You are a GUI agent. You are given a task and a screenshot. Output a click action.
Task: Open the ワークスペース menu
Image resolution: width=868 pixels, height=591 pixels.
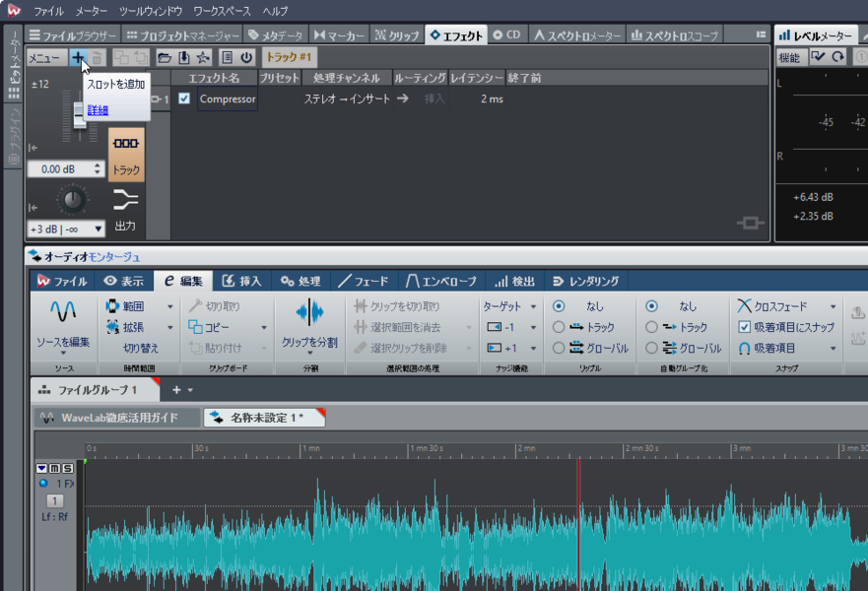click(222, 11)
